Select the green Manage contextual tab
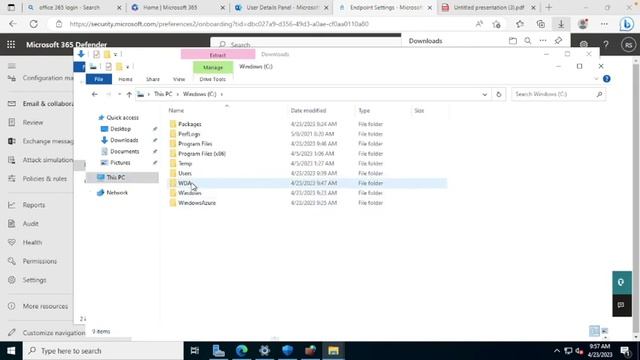640x360 pixels. (x=213, y=67)
